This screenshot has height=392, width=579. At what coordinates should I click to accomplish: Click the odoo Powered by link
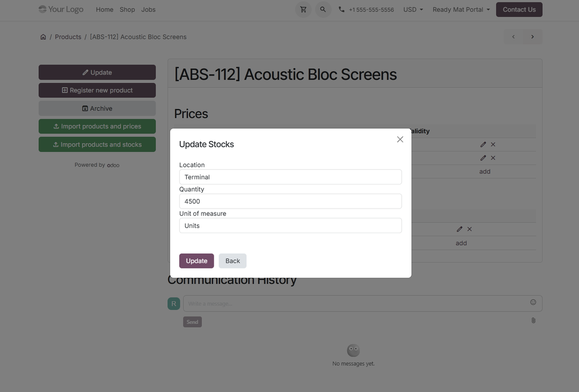coord(113,166)
